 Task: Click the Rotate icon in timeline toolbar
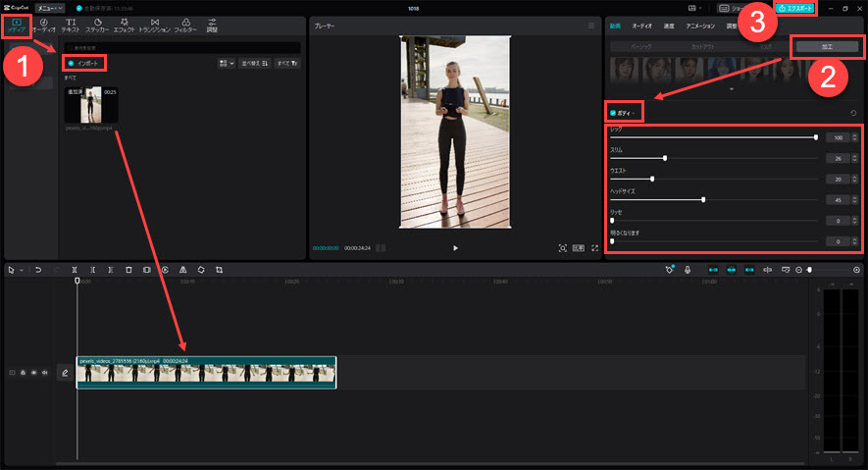coord(201,270)
